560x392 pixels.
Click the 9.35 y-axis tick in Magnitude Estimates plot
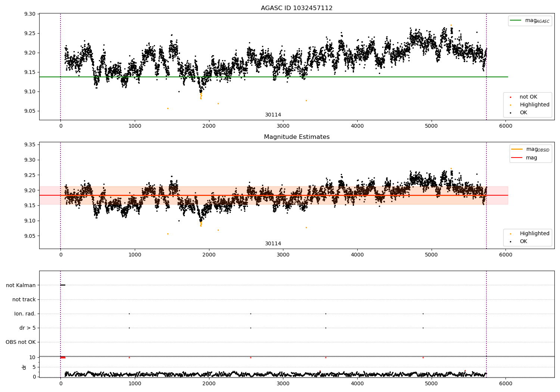tap(29, 145)
